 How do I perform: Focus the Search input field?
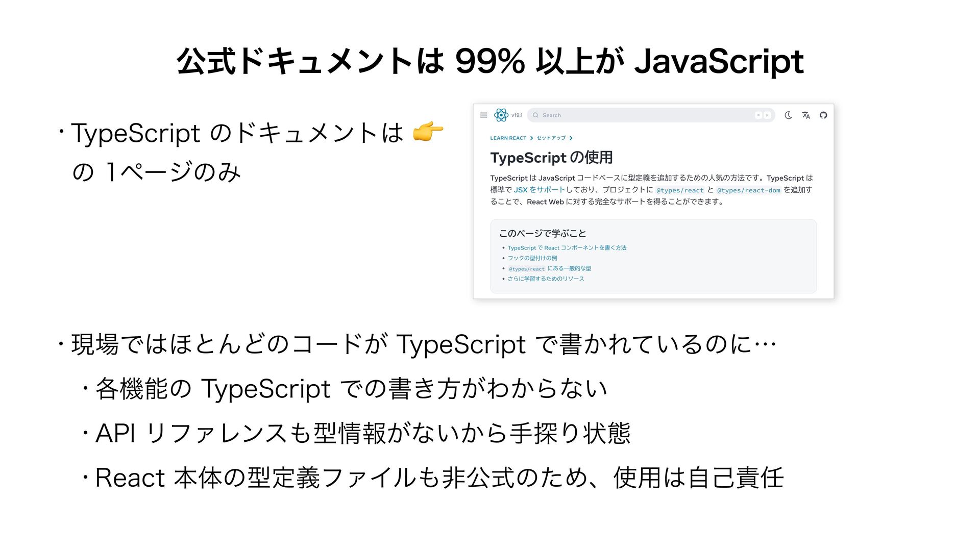[651, 115]
